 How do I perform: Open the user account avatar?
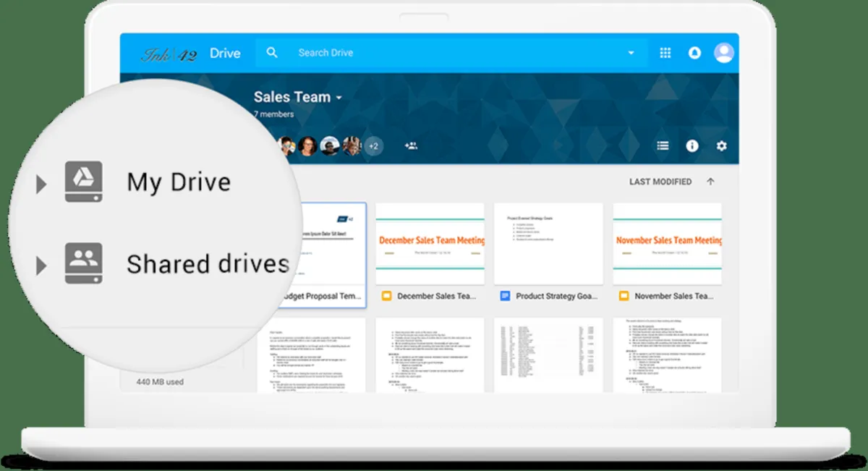(x=724, y=53)
